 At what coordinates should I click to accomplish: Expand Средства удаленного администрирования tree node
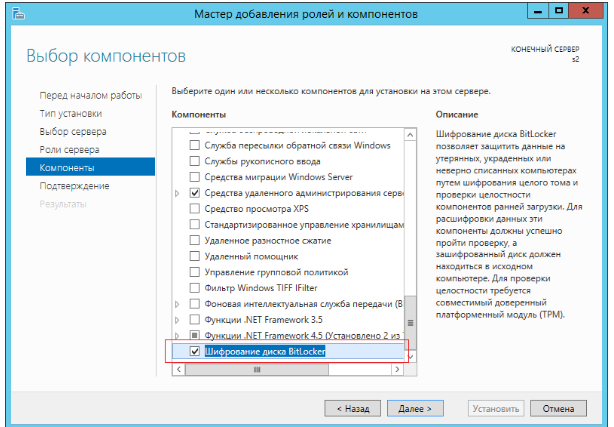(178, 192)
